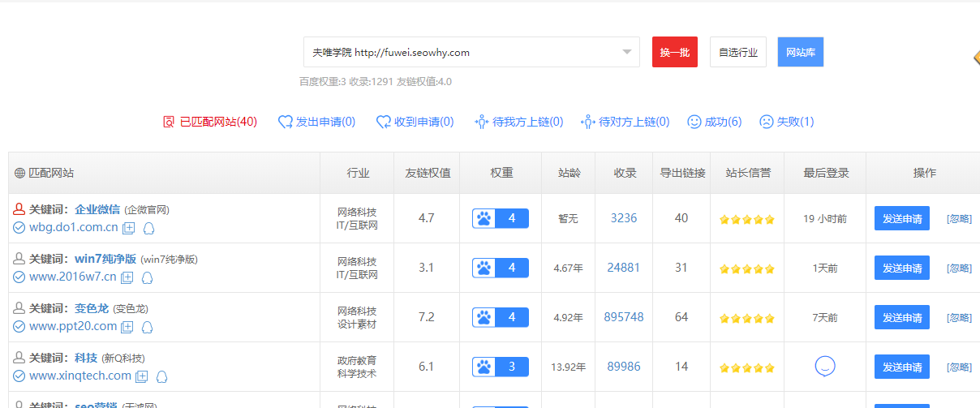Switch to 已匹配网站(40) tab
The width and height of the screenshot is (980, 408).
tap(210, 122)
